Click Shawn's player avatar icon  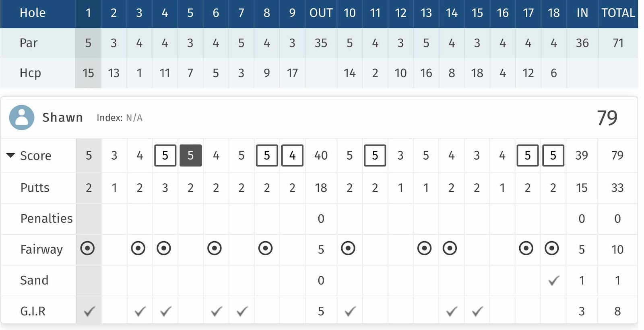pos(22,117)
